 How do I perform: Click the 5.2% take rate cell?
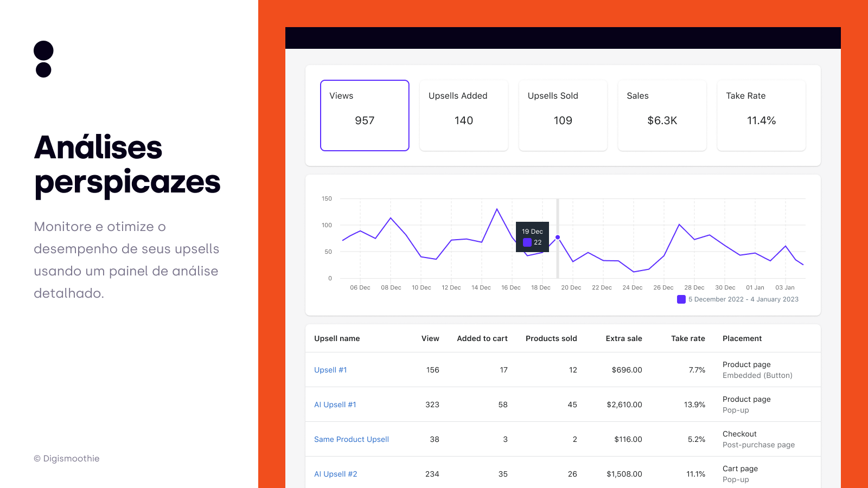(697, 439)
